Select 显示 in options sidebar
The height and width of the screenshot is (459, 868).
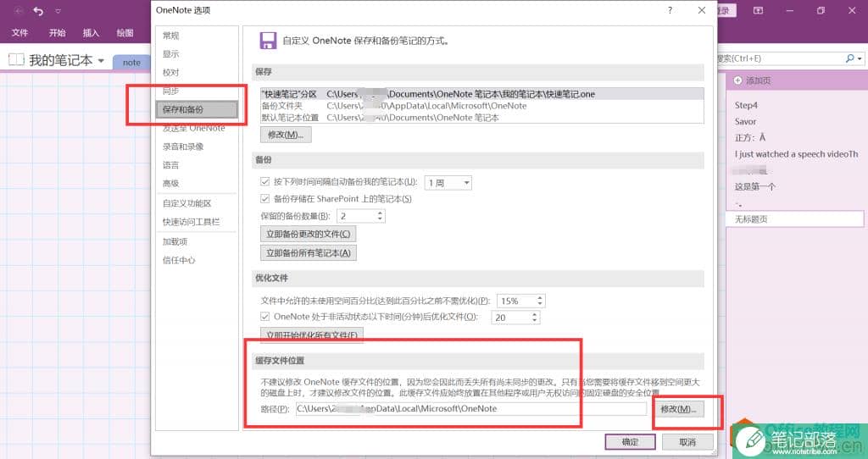pos(197,53)
